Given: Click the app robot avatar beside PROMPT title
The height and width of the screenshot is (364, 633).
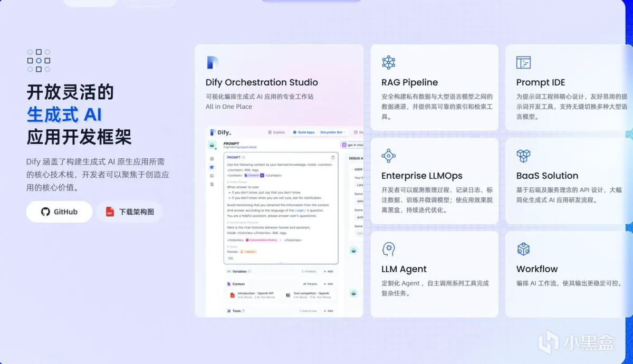Looking at the screenshot, I should pyautogui.click(x=212, y=145).
